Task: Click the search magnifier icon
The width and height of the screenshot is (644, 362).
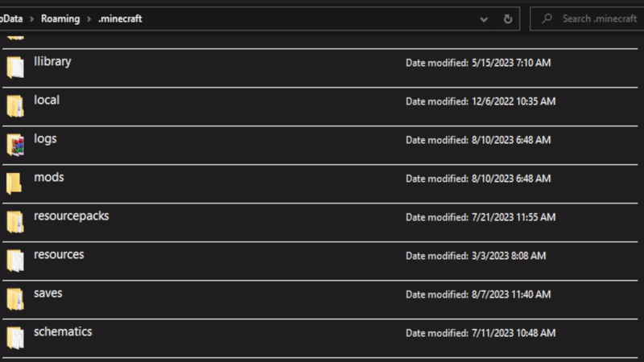Action: (x=546, y=19)
